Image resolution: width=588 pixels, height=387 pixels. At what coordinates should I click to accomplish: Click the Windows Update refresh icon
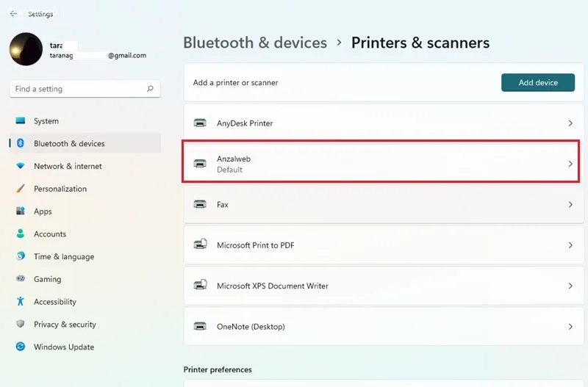pos(21,347)
